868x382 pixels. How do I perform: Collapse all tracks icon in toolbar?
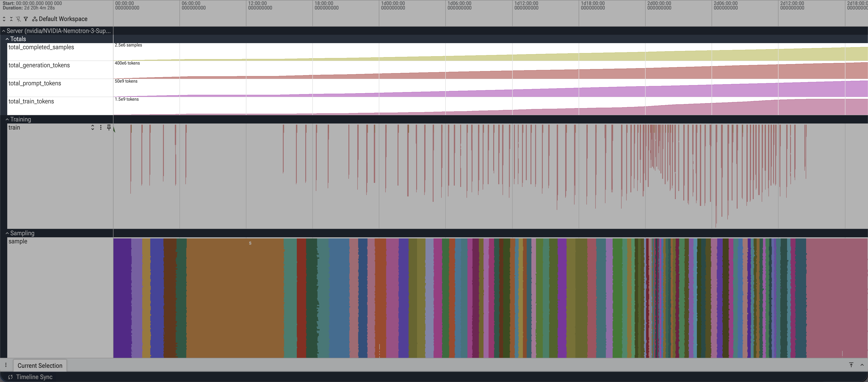click(x=11, y=19)
